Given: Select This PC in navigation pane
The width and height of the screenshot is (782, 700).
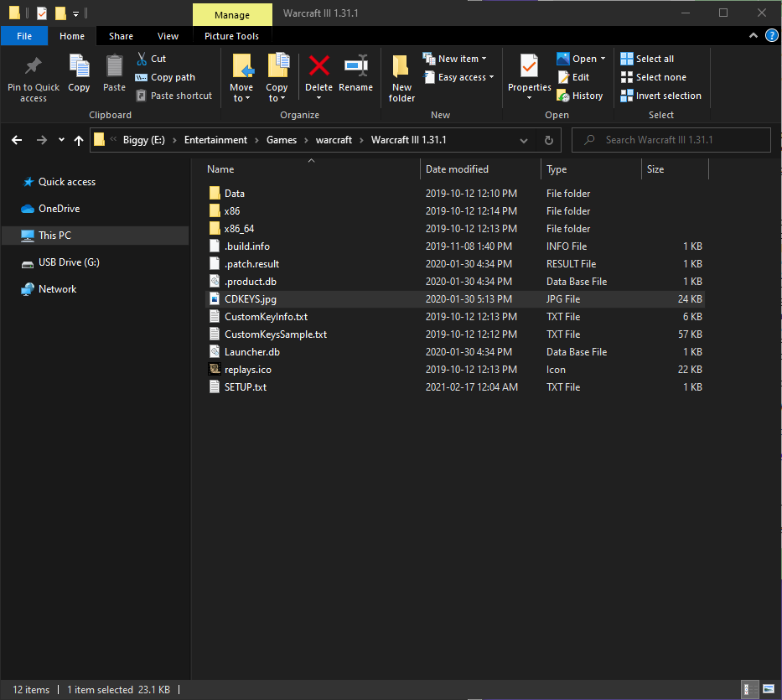Looking at the screenshot, I should click(x=95, y=236).
